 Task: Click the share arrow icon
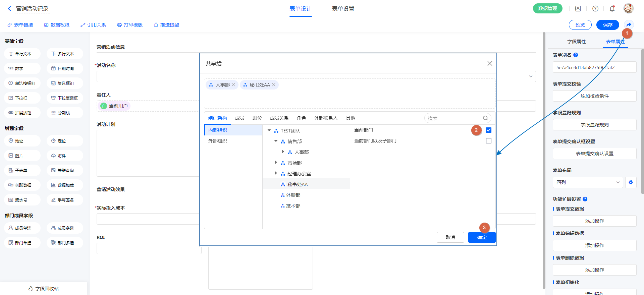tap(629, 25)
